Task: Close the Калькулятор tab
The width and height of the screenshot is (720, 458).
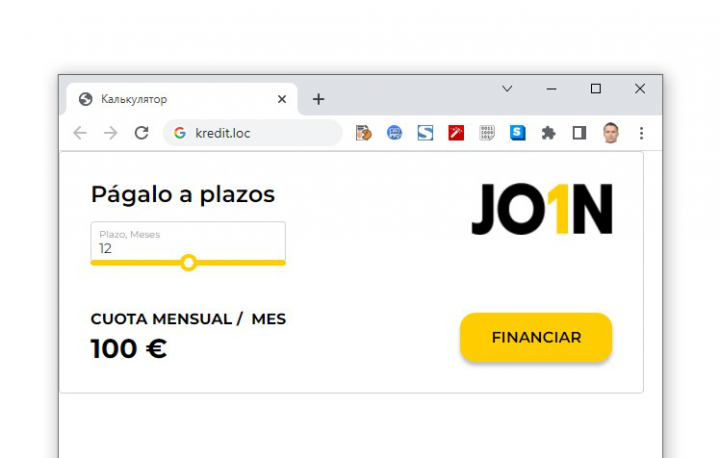Action: (x=282, y=99)
